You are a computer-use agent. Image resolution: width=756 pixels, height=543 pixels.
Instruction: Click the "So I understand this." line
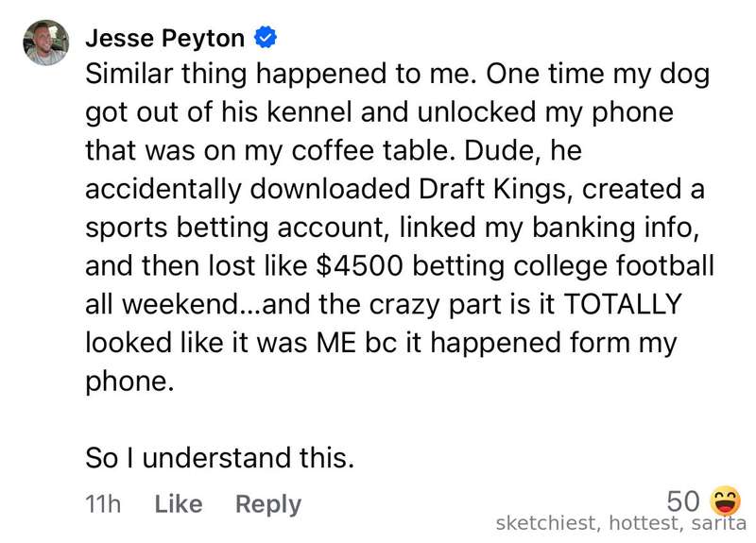pos(220,457)
